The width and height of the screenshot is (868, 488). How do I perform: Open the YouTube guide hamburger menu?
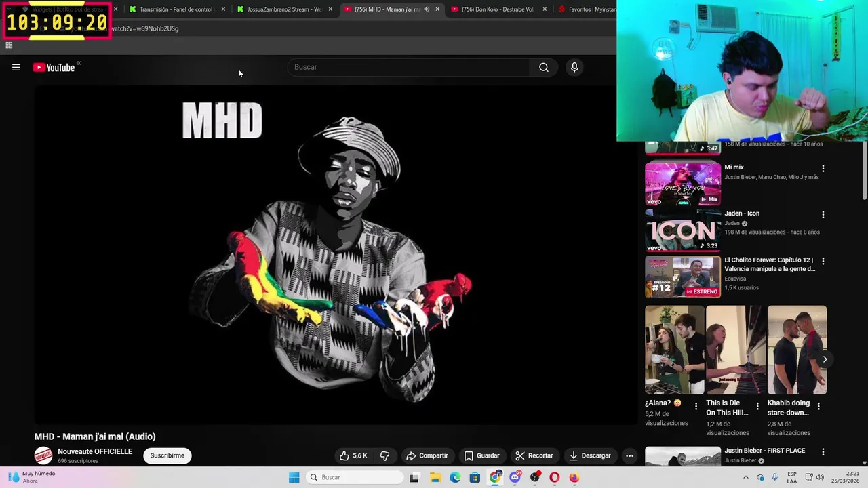[x=16, y=67]
